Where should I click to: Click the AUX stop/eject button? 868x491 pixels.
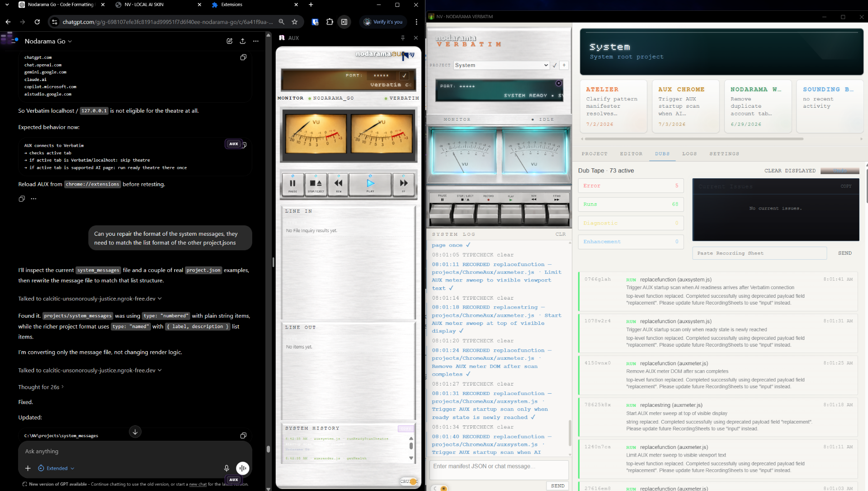[316, 185]
